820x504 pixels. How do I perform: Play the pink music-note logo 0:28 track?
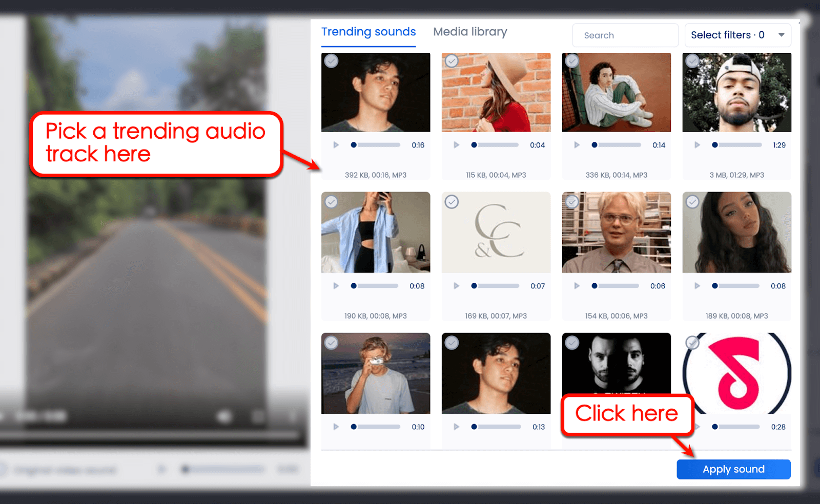(697, 426)
